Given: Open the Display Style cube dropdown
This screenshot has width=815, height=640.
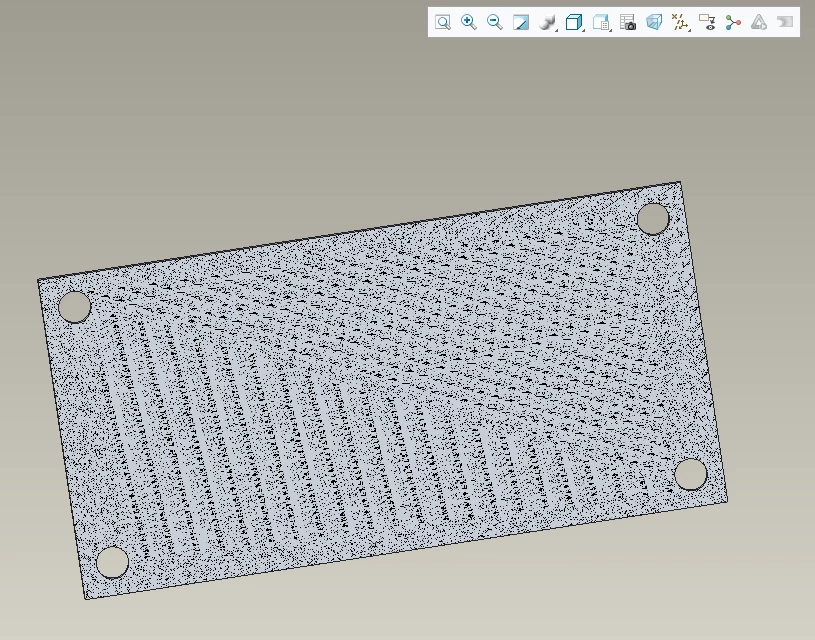Looking at the screenshot, I should (574, 22).
